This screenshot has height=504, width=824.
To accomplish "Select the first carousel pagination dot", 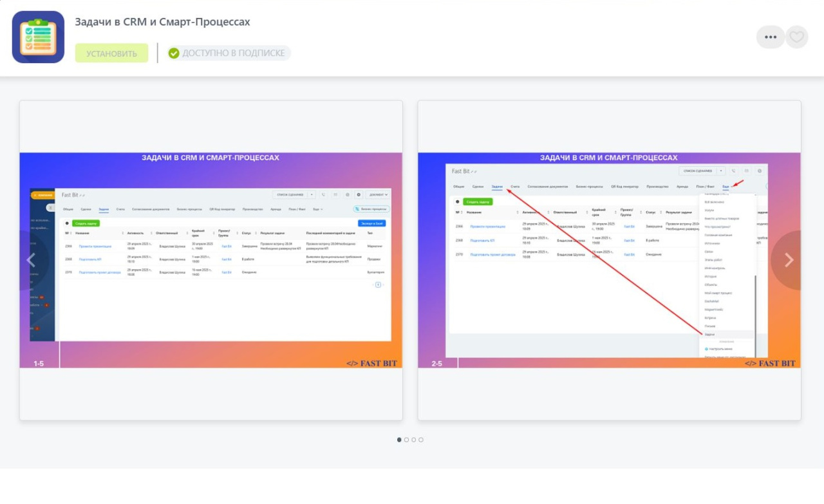I will tap(399, 440).
